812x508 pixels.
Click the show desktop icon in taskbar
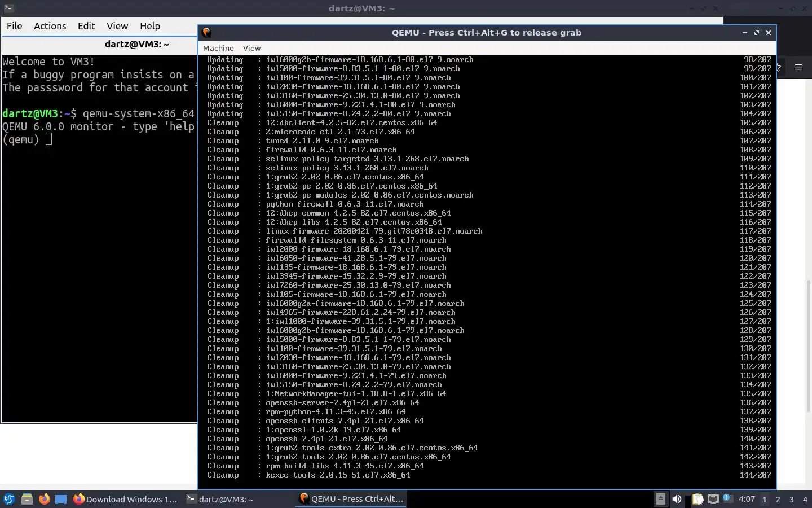tap(61, 499)
